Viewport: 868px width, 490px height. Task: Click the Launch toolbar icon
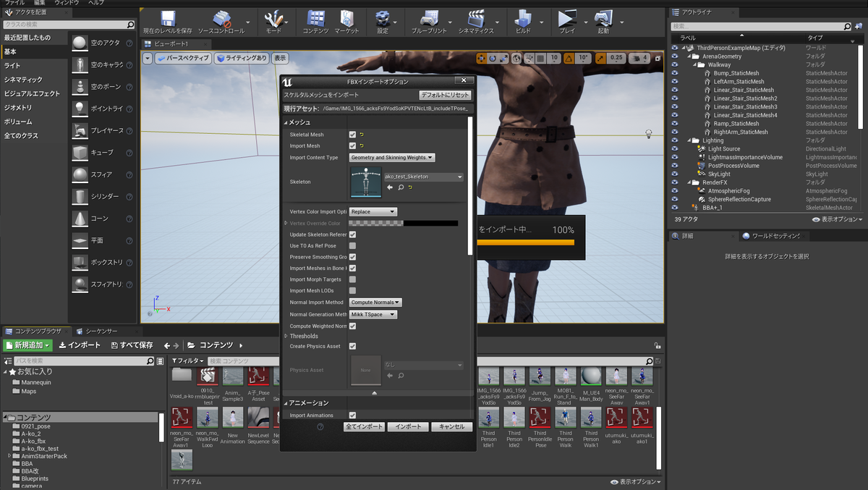point(603,19)
